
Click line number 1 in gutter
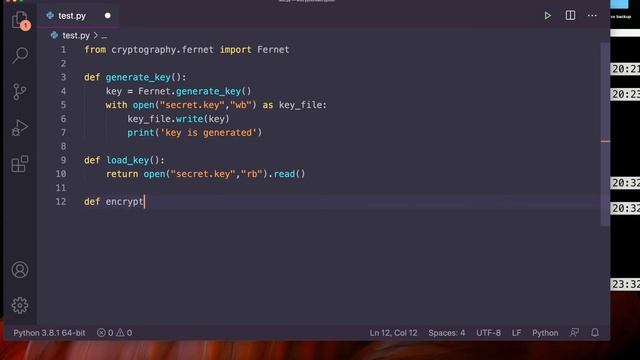(x=63, y=50)
